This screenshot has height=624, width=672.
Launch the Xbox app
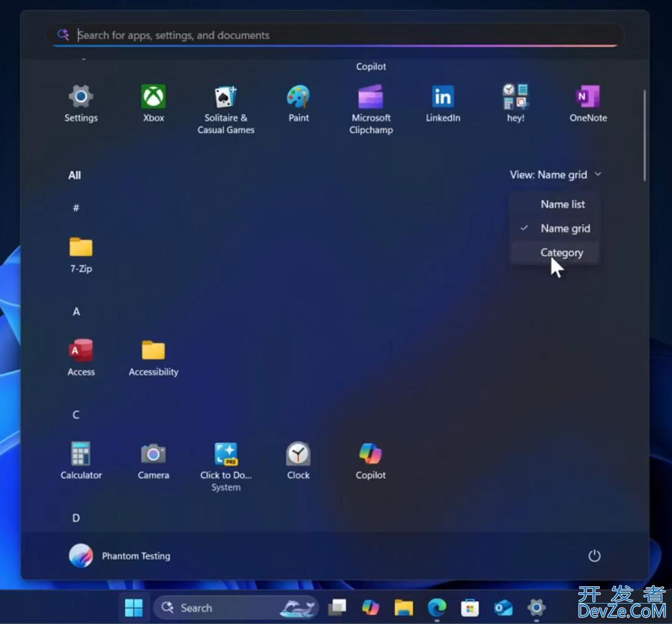pyautogui.click(x=153, y=104)
